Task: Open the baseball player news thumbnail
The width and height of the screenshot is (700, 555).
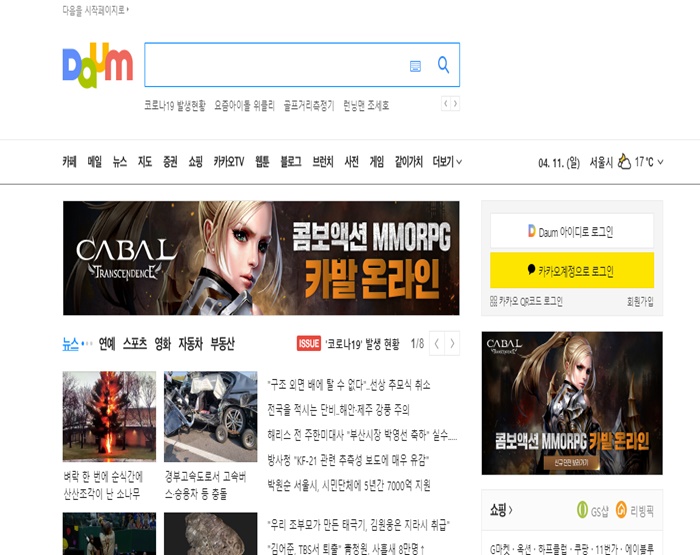Action: coord(109,534)
